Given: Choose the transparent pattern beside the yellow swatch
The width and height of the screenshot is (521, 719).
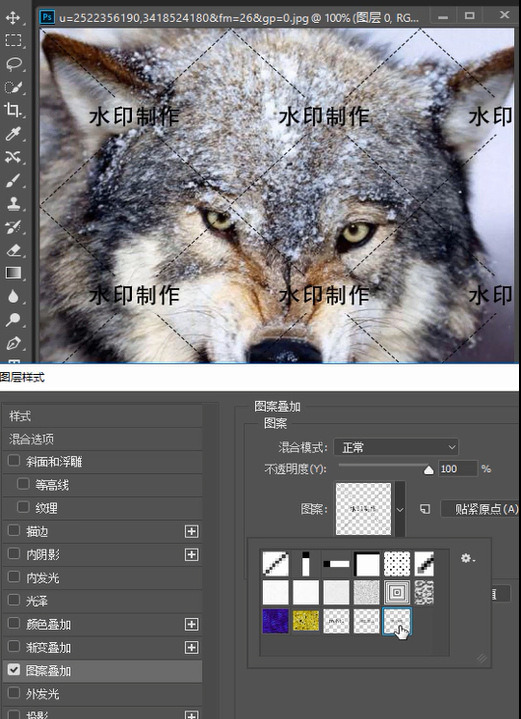Looking at the screenshot, I should (336, 621).
